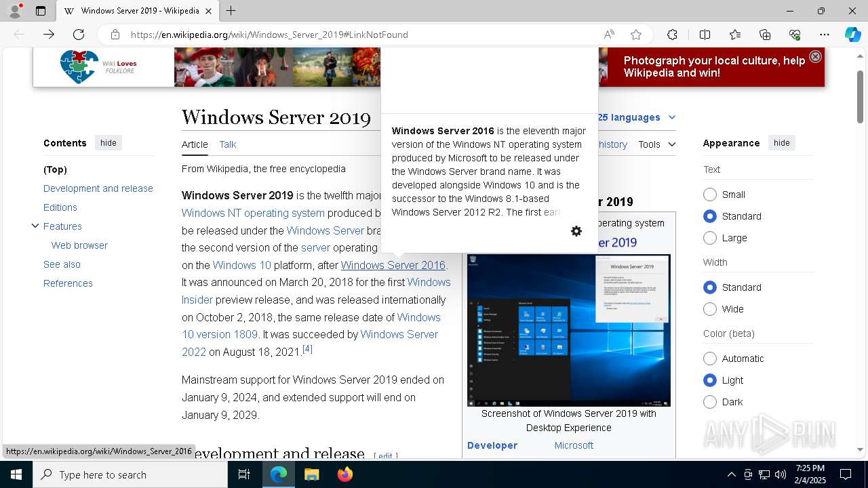Select Large text size
Viewport: 868px width, 488px height.
pos(710,238)
